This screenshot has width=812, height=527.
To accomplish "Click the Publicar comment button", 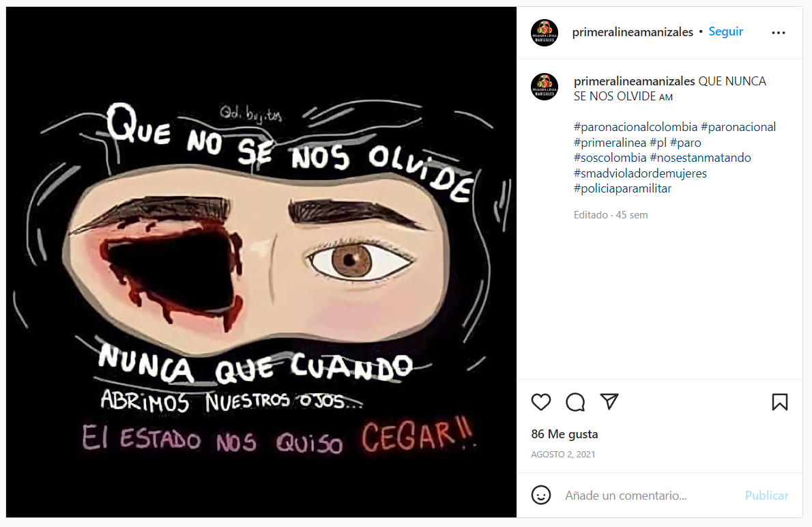I will click(766, 496).
